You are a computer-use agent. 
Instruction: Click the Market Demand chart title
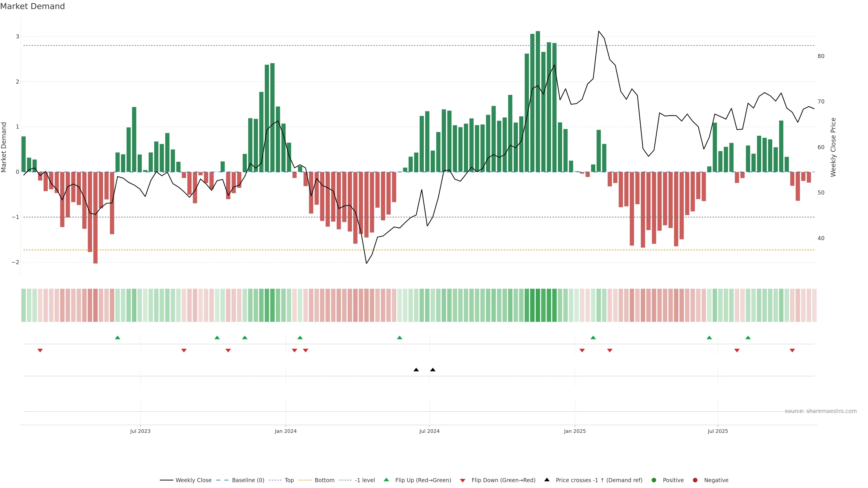click(x=32, y=6)
